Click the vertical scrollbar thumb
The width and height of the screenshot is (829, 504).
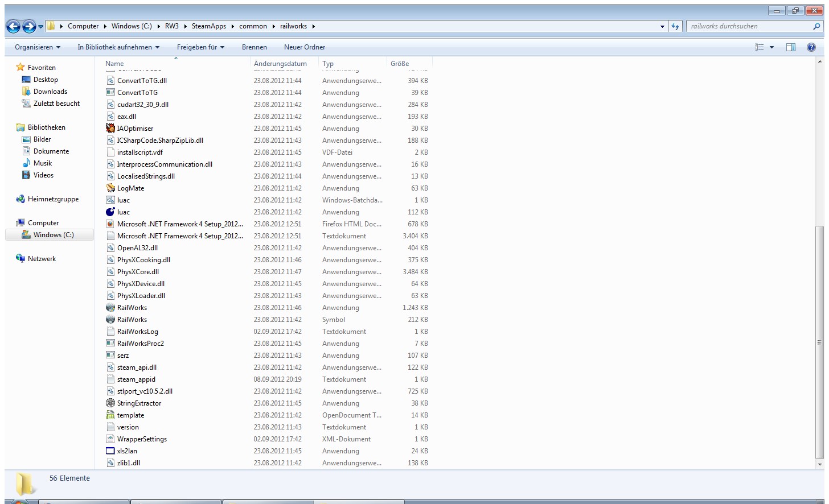coord(819,342)
